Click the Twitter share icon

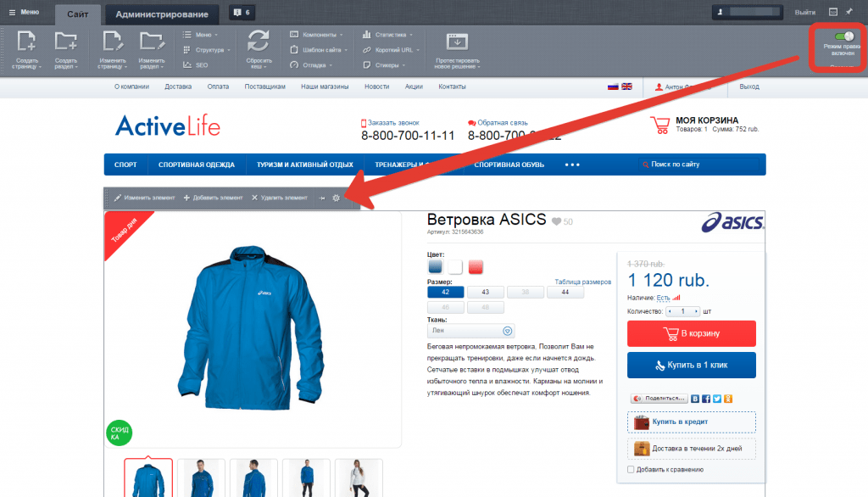(x=716, y=398)
